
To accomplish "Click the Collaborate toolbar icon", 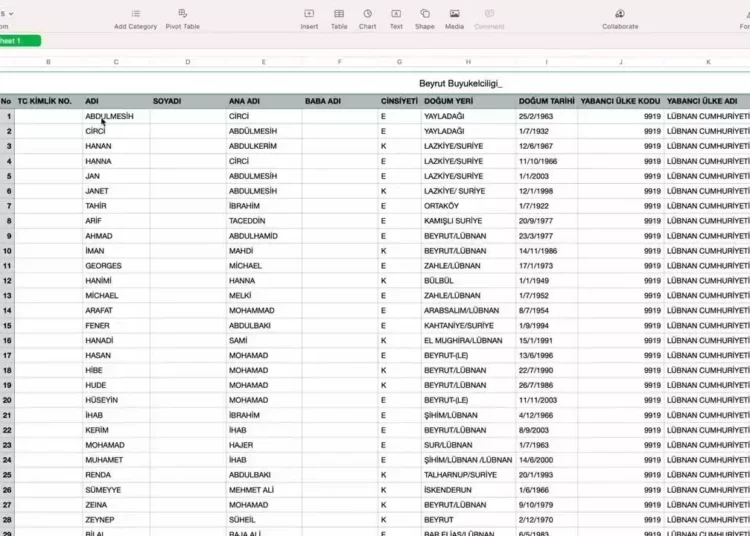I will pos(620,19).
